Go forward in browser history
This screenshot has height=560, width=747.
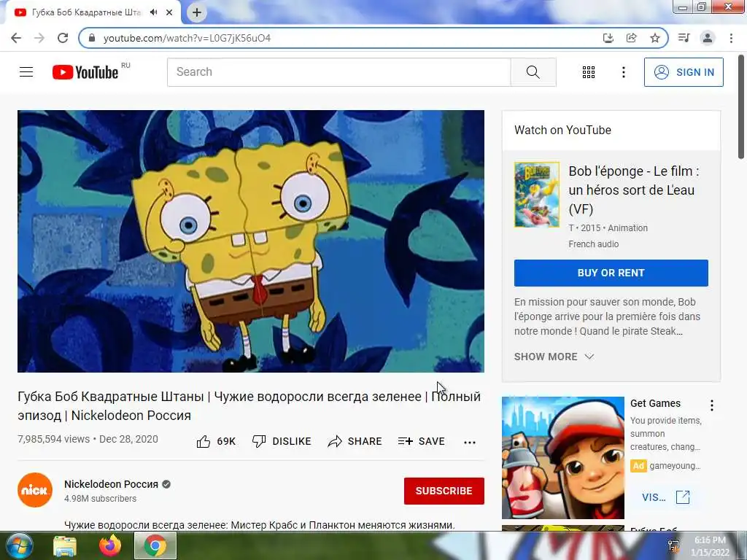pyautogui.click(x=39, y=38)
